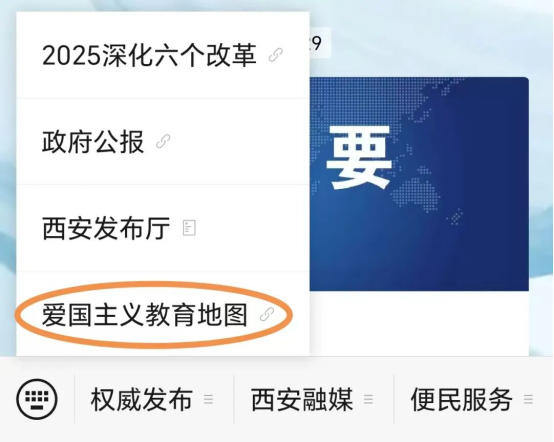Click article icon beside 西安发布厅
The height and width of the screenshot is (442, 554).
(189, 228)
